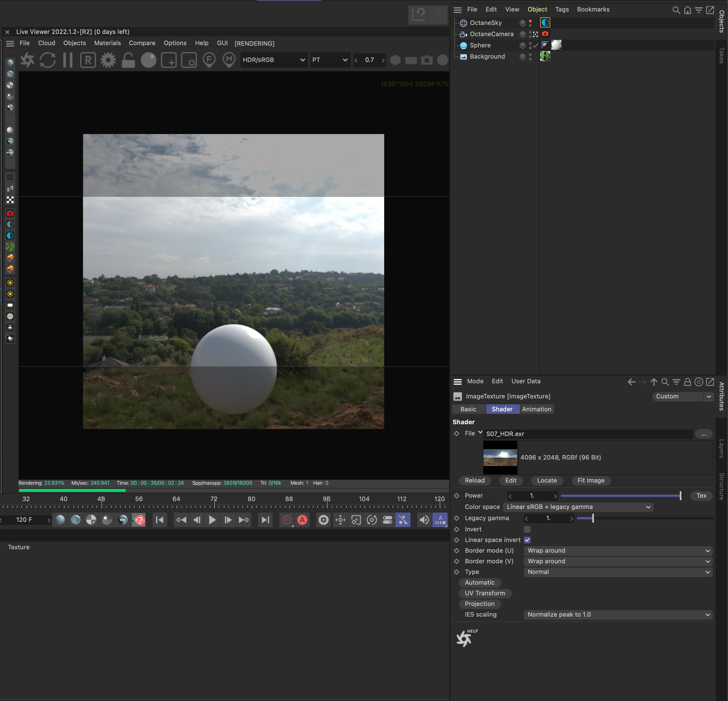
Task: Click the UV Transform button
Action: [x=485, y=593]
